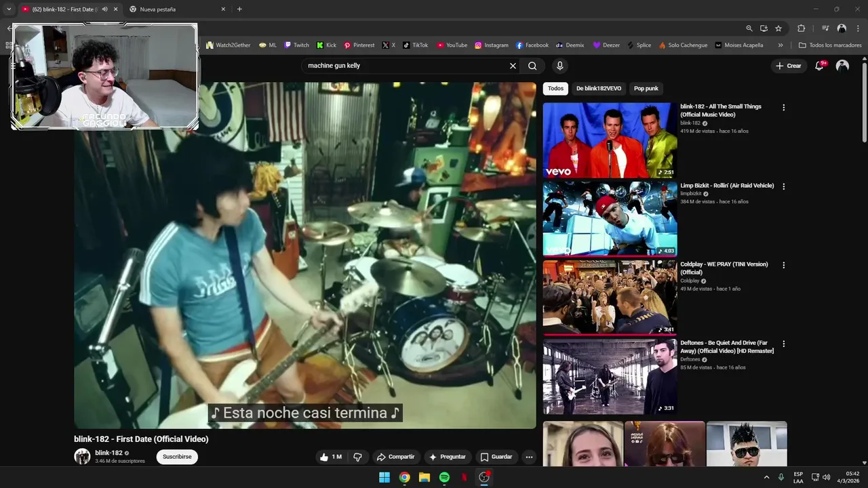Open the Solo Cachengue bookmark

click(x=683, y=45)
